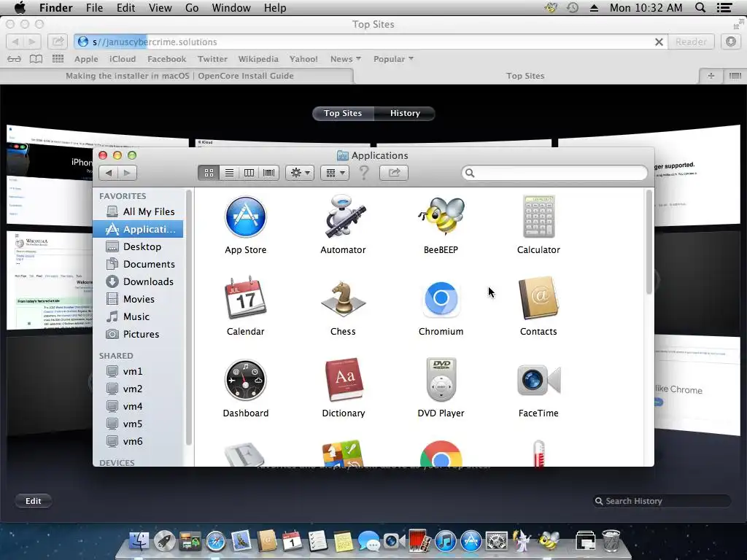Image resolution: width=747 pixels, height=560 pixels.
Task: Open the Finder action gear menu
Action: (300, 173)
